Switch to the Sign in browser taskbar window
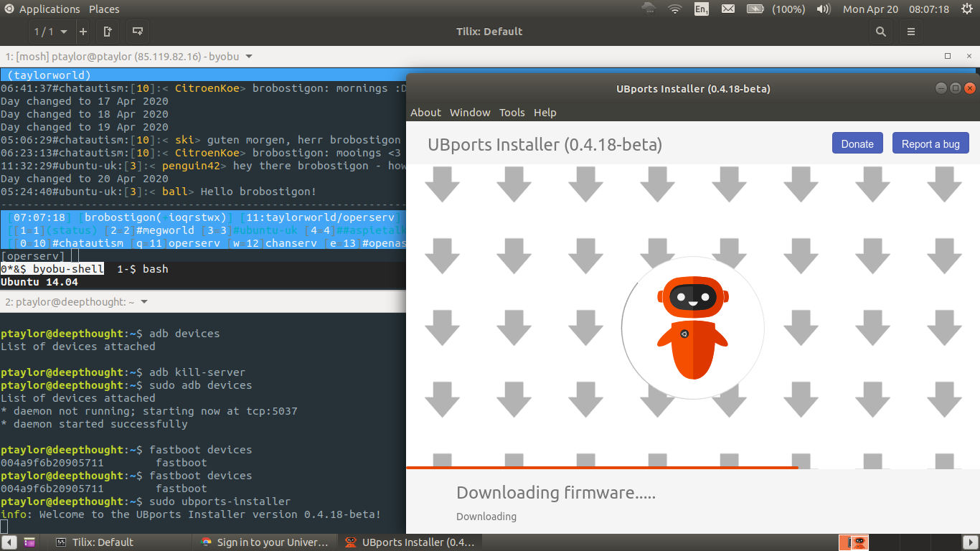Viewport: 980px width, 551px height. click(265, 542)
